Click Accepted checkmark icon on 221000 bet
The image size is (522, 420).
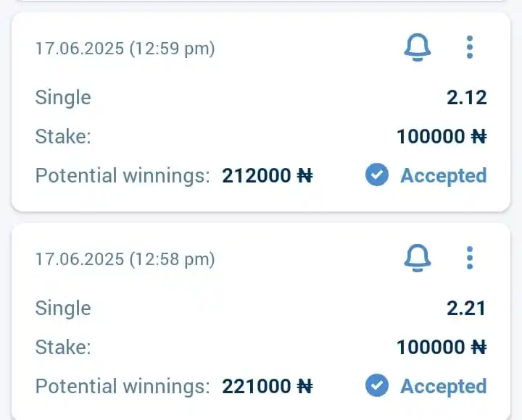point(377,386)
